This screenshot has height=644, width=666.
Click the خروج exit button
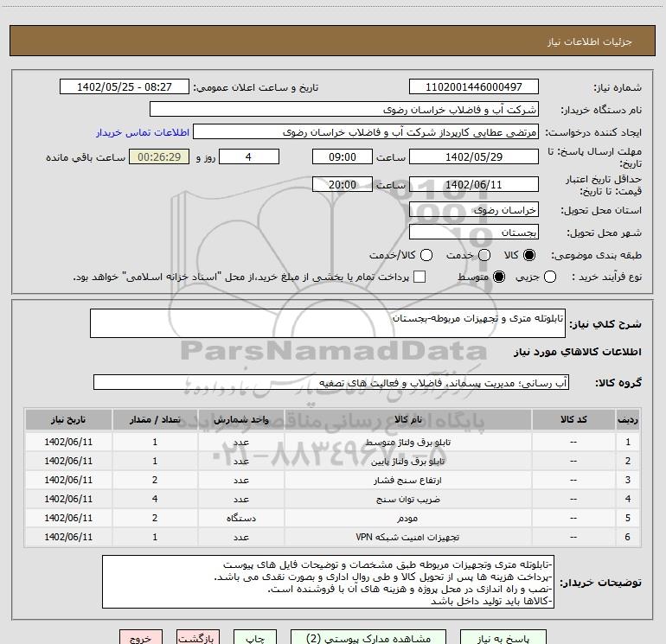(x=141, y=638)
